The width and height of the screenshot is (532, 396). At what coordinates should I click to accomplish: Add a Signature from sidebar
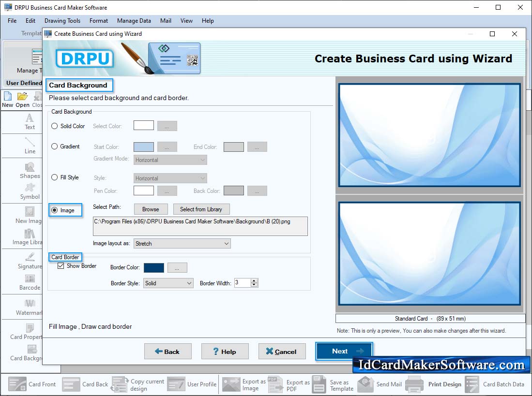click(x=30, y=261)
